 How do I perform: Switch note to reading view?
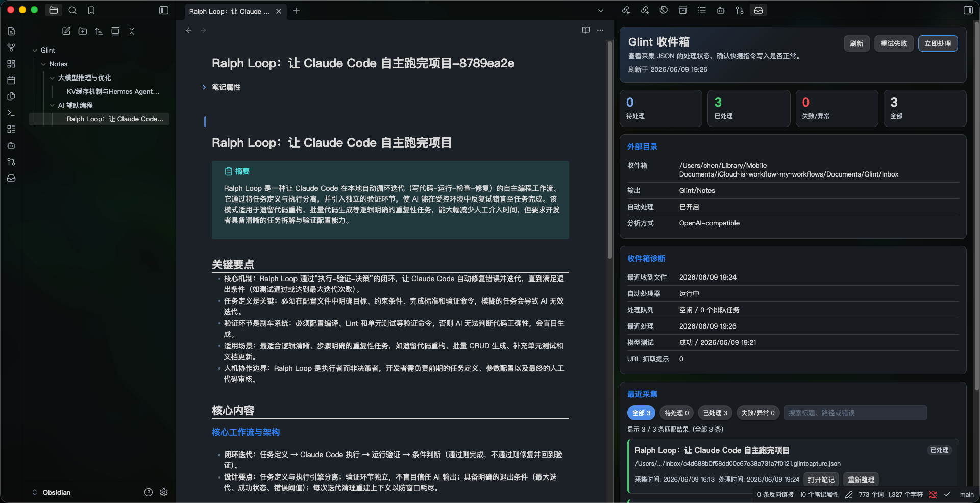(586, 30)
